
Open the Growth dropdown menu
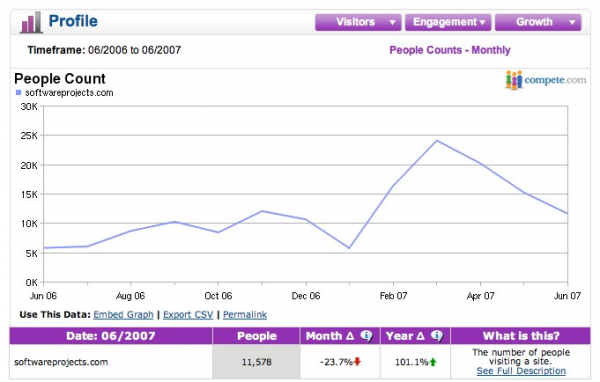pos(538,22)
